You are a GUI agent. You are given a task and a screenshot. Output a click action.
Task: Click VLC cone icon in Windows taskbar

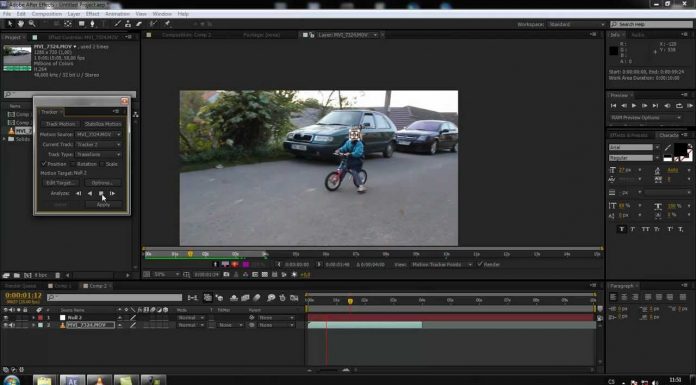click(x=99, y=380)
